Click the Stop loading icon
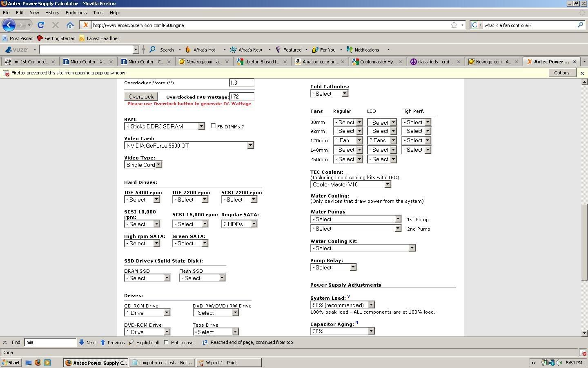The image size is (588, 368). click(x=56, y=25)
